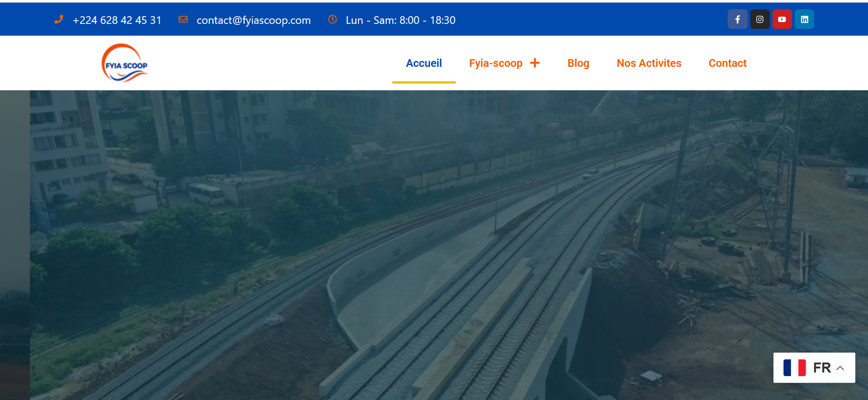This screenshot has width=868, height=400.
Task: Click the contact@fyiascoop.com email address
Action: (x=253, y=20)
